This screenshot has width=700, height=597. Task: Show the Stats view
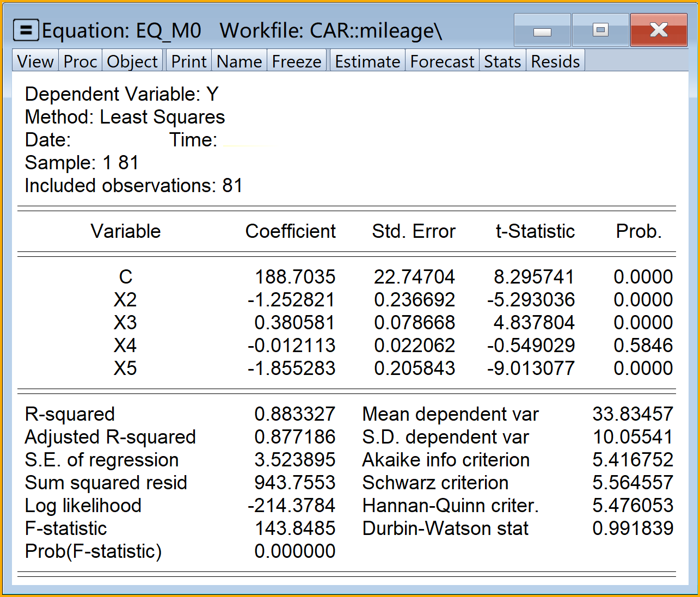502,61
